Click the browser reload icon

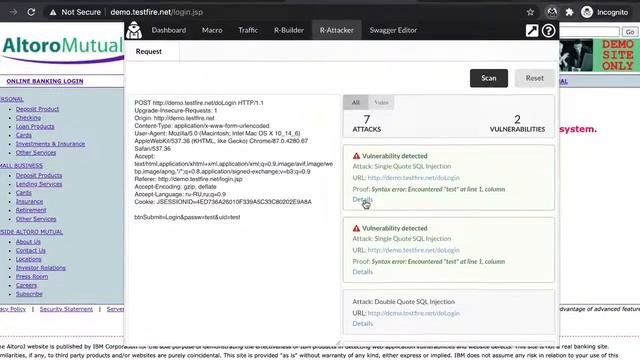point(31,12)
